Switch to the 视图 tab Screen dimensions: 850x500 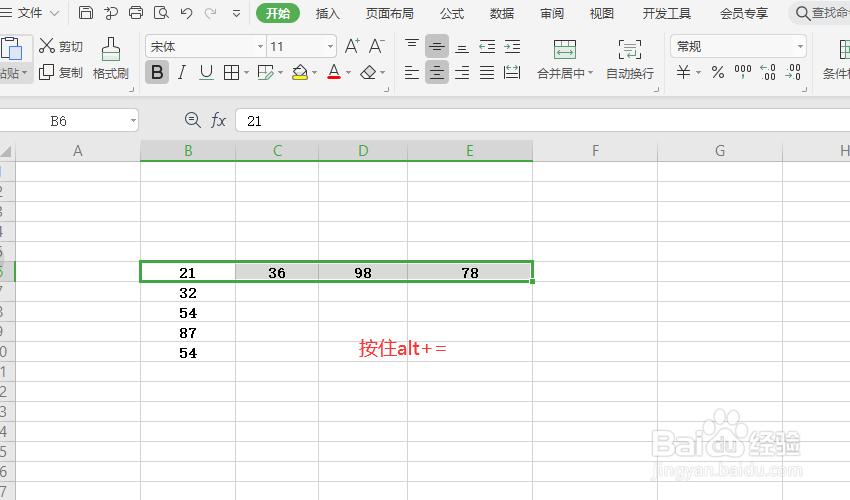pyautogui.click(x=602, y=14)
